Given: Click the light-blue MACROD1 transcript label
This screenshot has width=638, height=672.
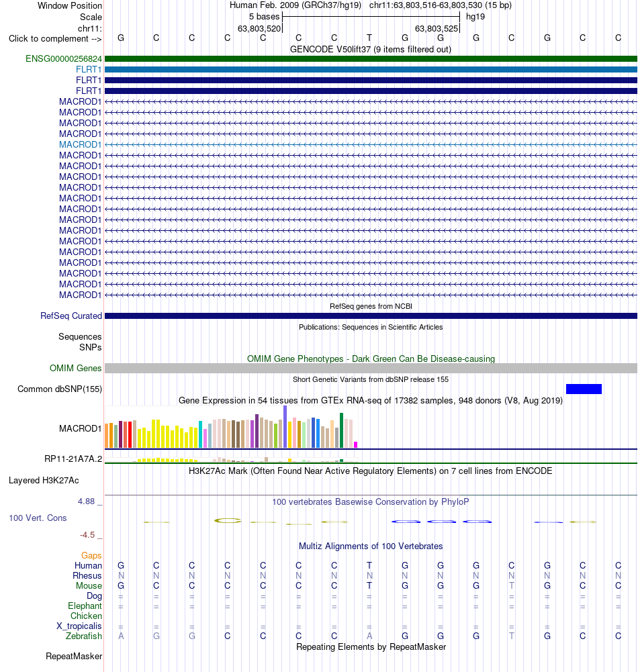Looking at the screenshot, I should click(80, 144).
